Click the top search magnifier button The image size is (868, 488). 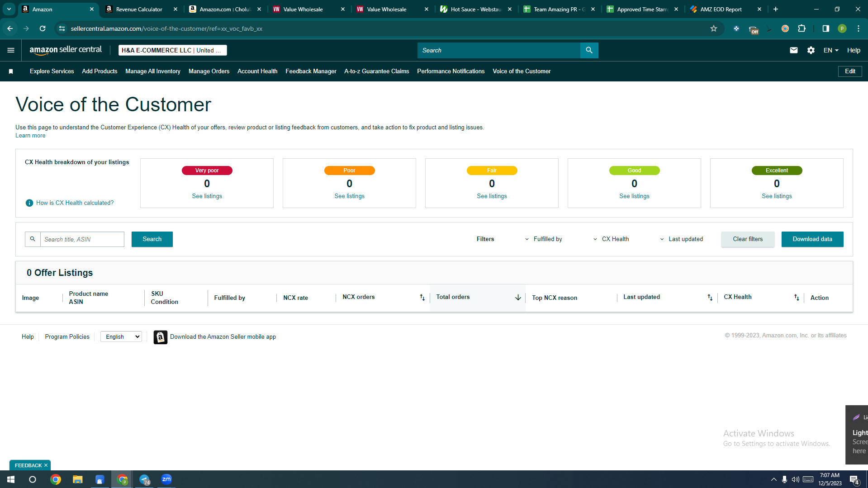(589, 50)
